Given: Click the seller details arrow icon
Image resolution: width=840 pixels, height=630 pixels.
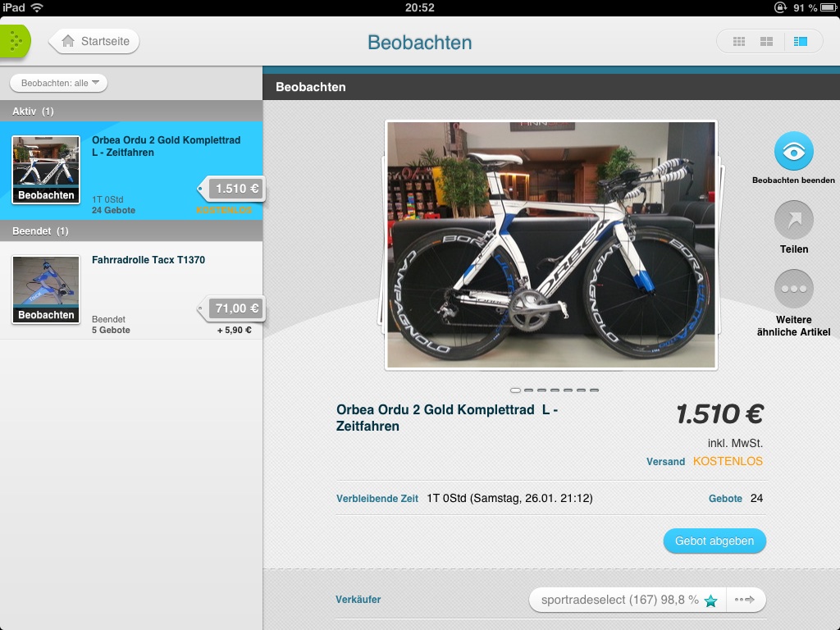Looking at the screenshot, I should tap(745, 600).
